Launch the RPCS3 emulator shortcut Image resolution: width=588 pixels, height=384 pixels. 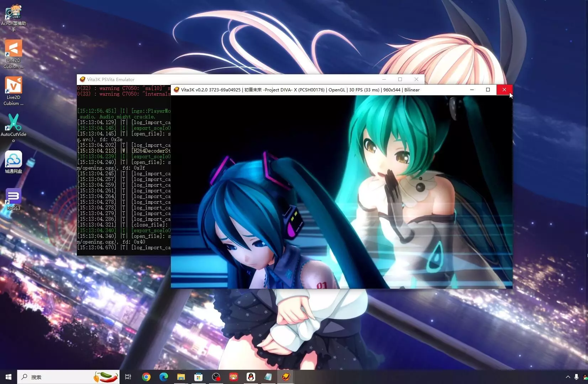(14, 199)
